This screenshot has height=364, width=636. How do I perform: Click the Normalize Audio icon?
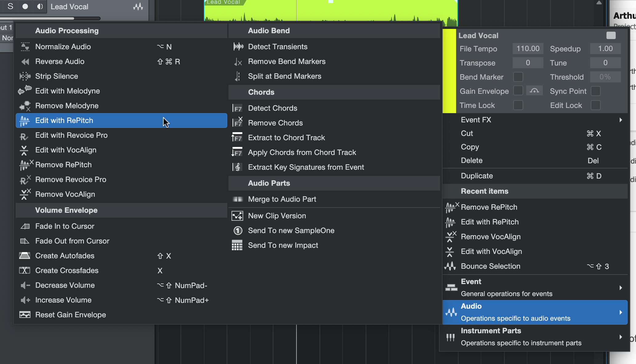click(25, 47)
